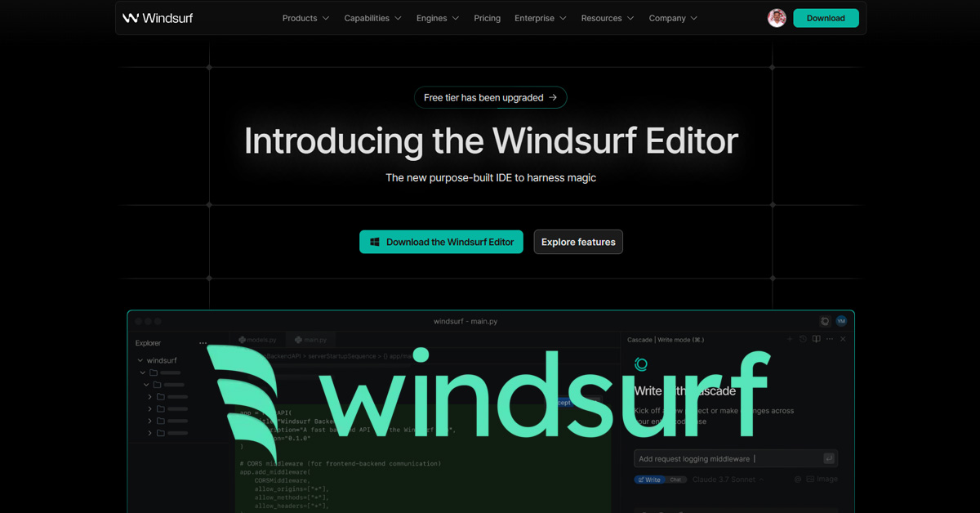Click the send arrow in Cascade input
Viewport: 980px width, 513px height.
829,458
